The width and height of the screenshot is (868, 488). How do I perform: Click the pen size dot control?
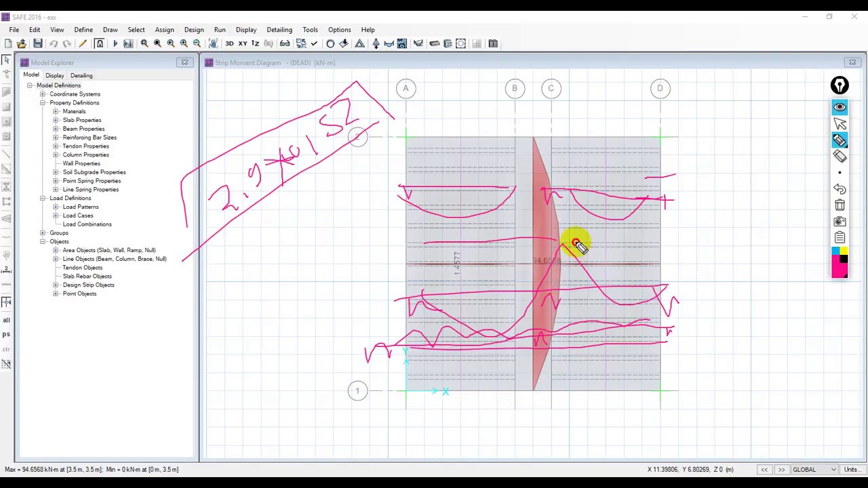(x=840, y=173)
